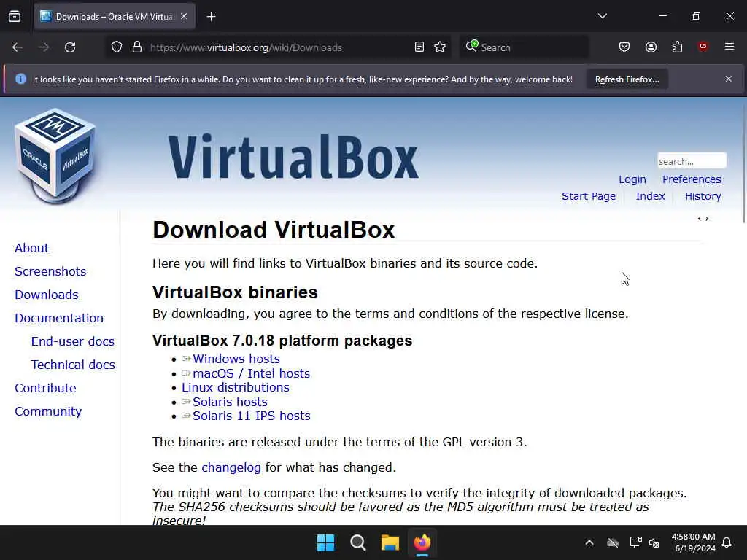Open the Login link
The width and height of the screenshot is (747, 560).
(632, 179)
